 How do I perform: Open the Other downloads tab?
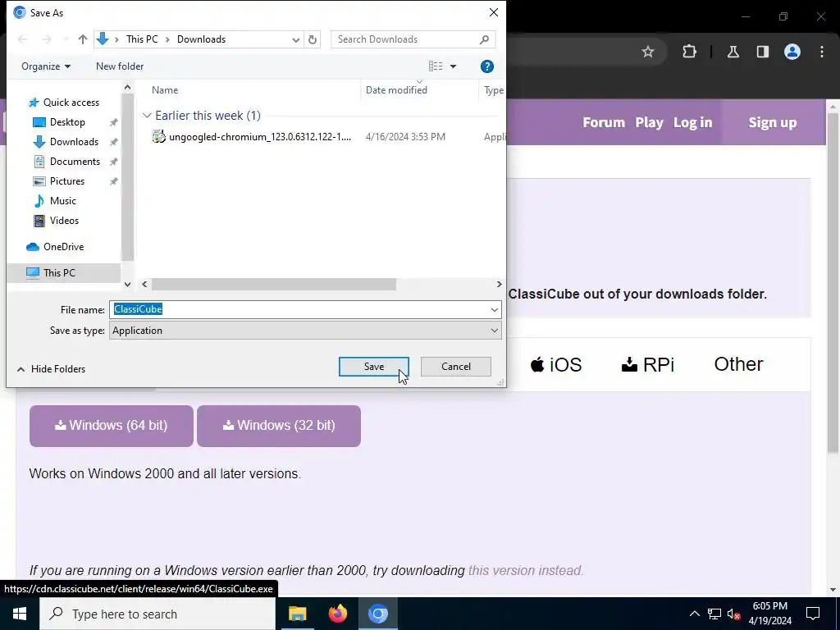[x=738, y=364]
